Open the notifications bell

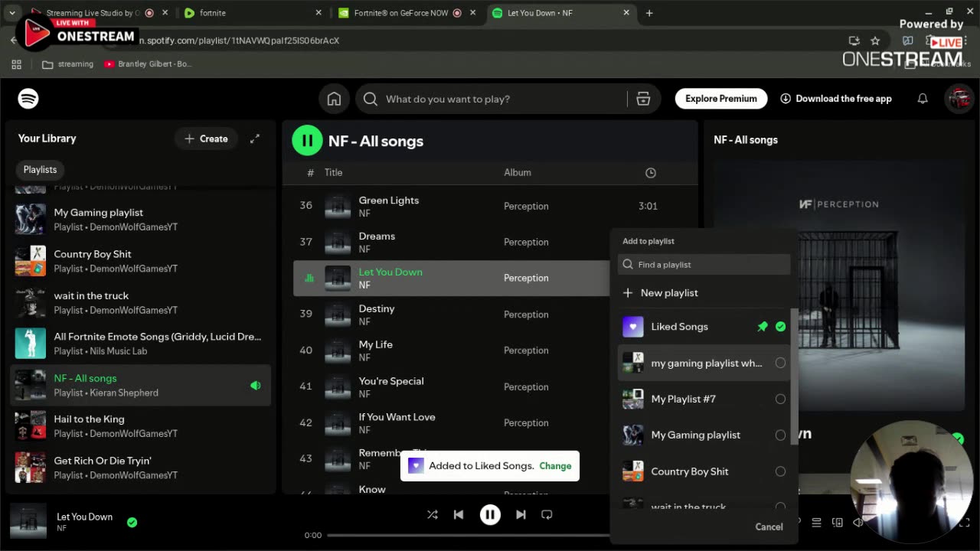[923, 99]
